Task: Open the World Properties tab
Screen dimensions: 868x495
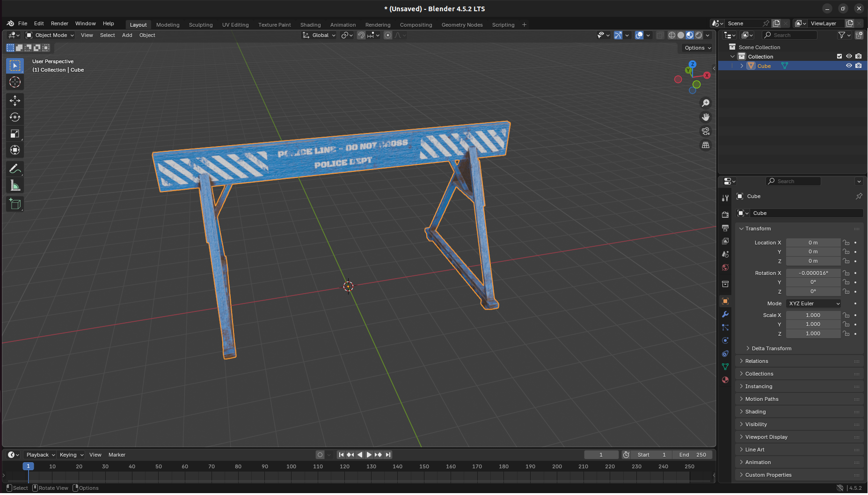Action: click(x=725, y=267)
